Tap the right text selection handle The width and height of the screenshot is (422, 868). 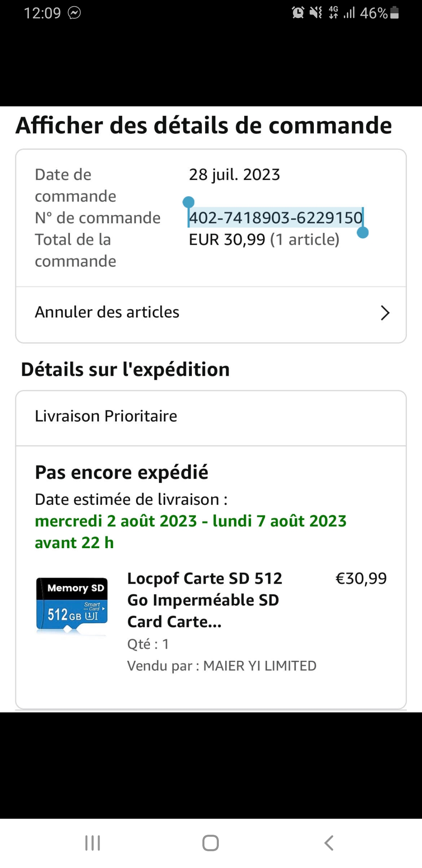[x=363, y=233]
